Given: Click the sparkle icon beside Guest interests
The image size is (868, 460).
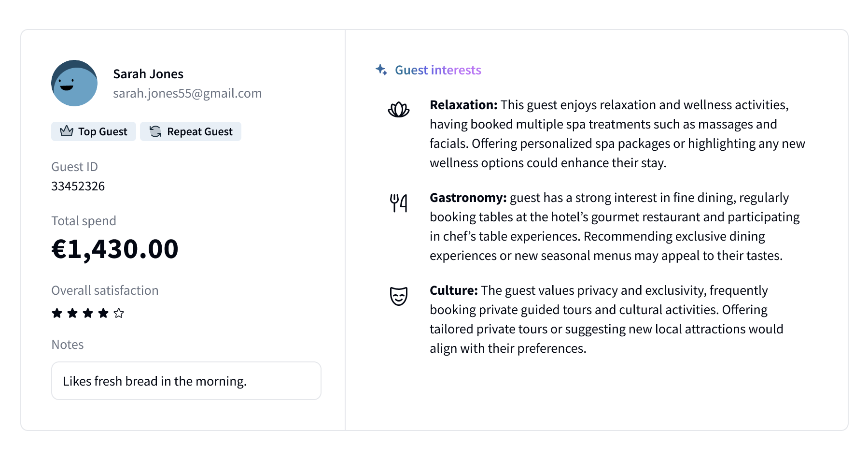Looking at the screenshot, I should tap(381, 70).
